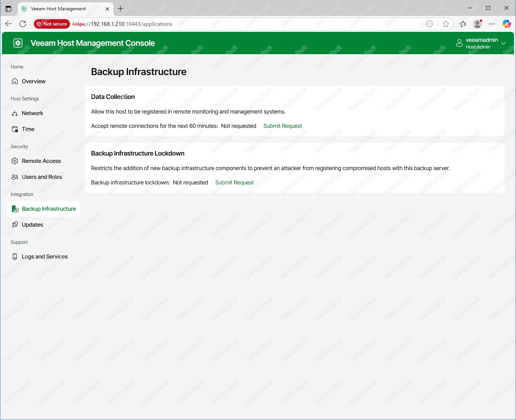
Task: Click the Users and Roles people icon
Action: [x=15, y=177]
